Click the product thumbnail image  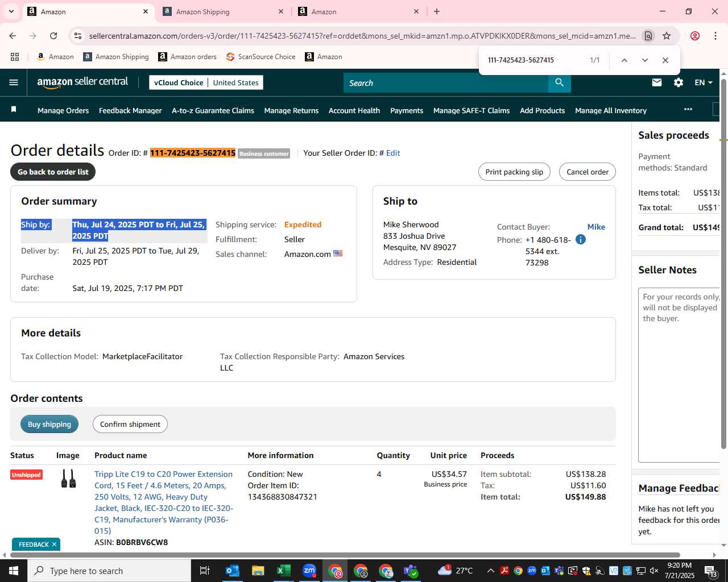point(68,479)
